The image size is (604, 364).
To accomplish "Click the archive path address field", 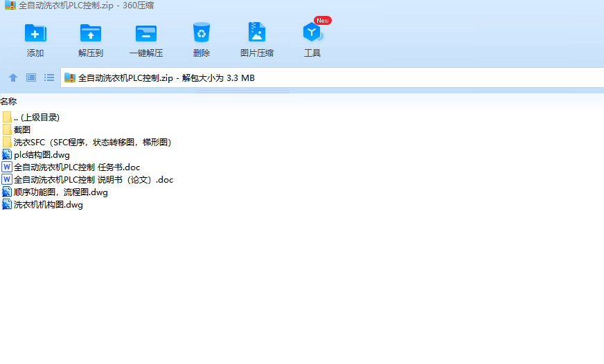I will [x=332, y=78].
